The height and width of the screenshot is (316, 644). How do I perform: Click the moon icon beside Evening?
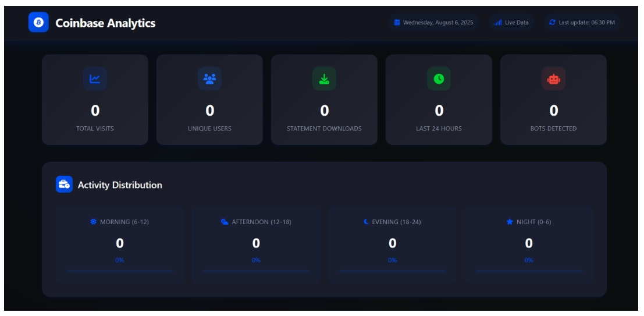click(366, 222)
